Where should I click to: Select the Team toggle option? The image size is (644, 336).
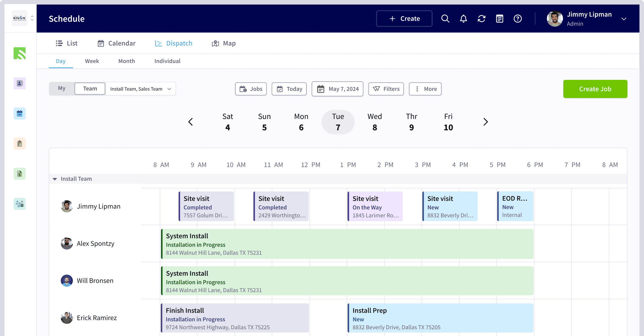[90, 89]
